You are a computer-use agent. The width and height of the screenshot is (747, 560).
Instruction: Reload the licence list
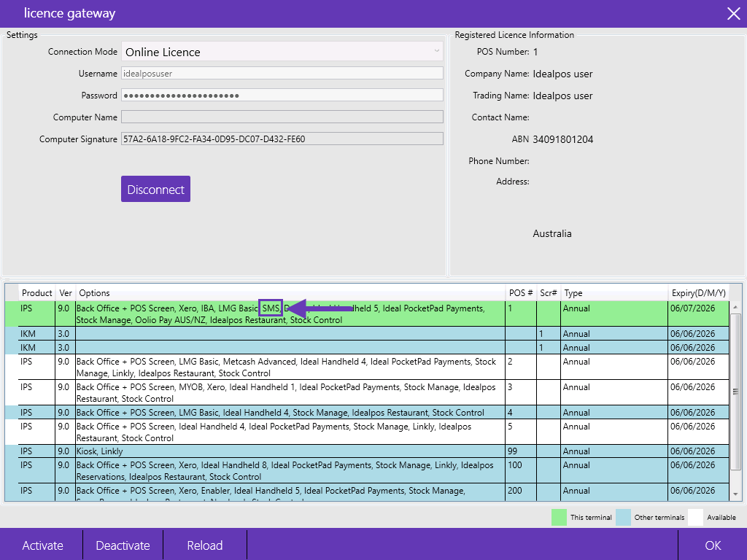(205, 545)
